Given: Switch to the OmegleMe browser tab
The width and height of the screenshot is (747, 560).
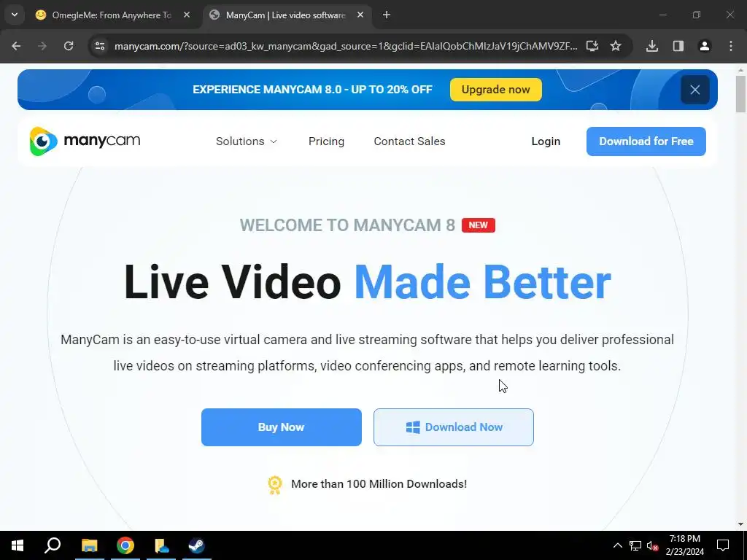Looking at the screenshot, I should click(113, 15).
